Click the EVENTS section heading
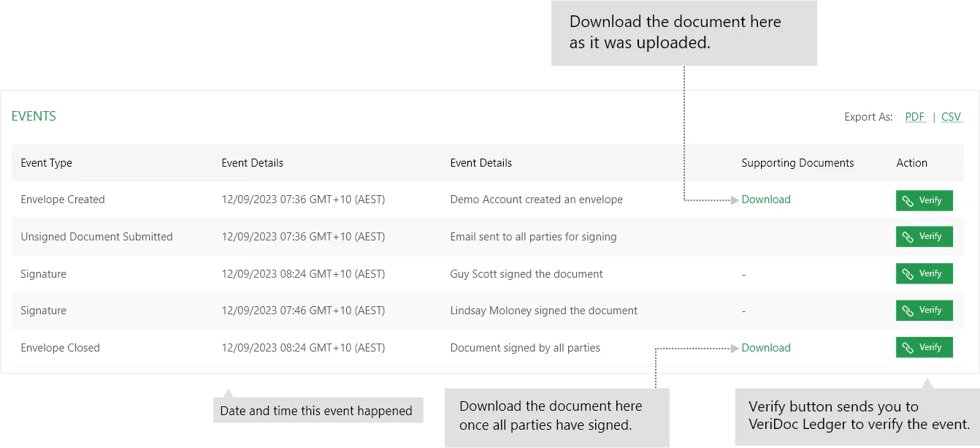 click(x=34, y=116)
